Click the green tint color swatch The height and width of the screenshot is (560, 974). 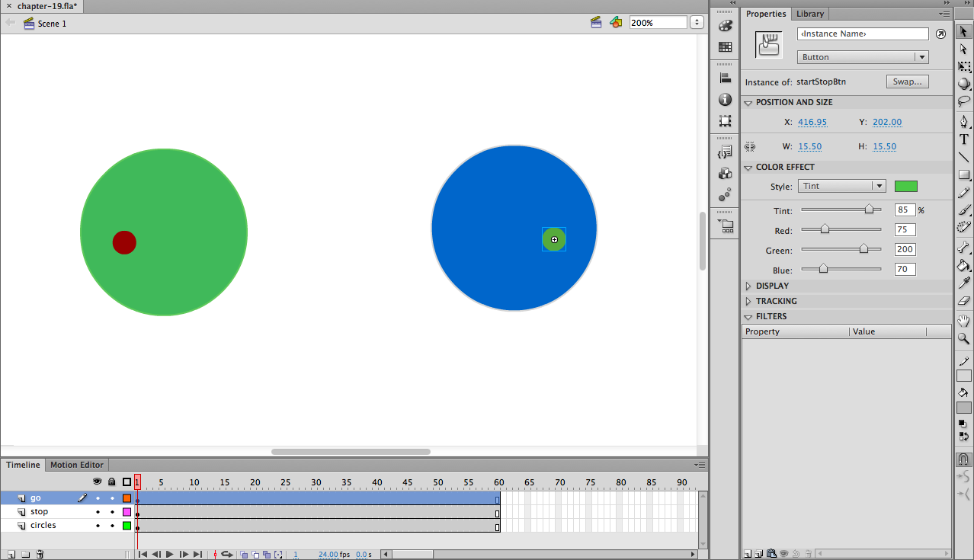(905, 186)
